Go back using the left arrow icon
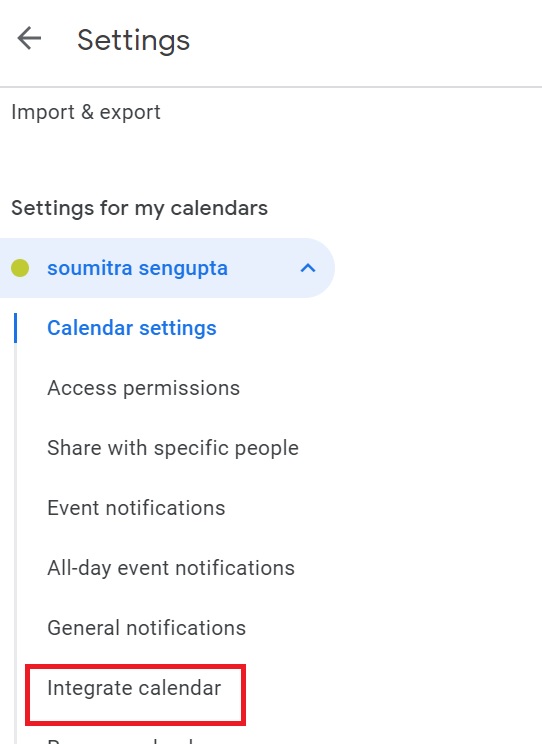Viewport: 542px width, 744px height. pos(29,38)
